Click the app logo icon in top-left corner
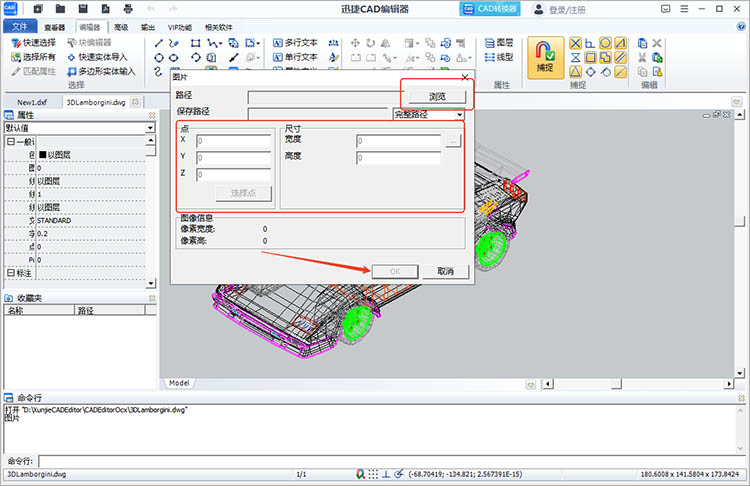The width and height of the screenshot is (750, 486). [10, 9]
